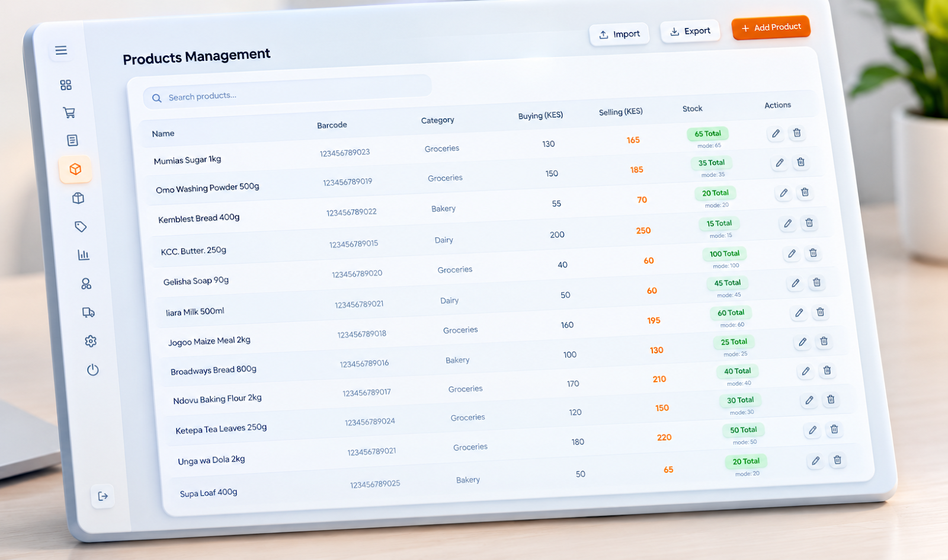This screenshot has height=560, width=948.
Task: Edit the Unga wa Dola 2kg product
Action: (812, 430)
